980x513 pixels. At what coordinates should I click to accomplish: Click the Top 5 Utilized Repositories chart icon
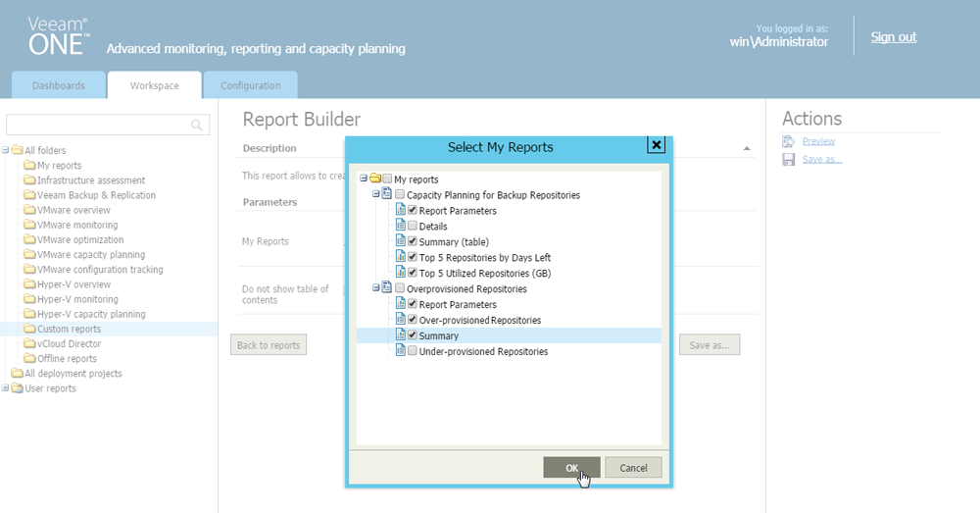tap(400, 273)
